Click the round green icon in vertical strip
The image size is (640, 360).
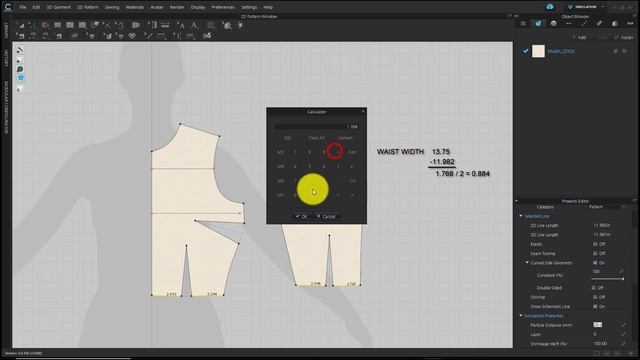pyautogui.click(x=20, y=69)
